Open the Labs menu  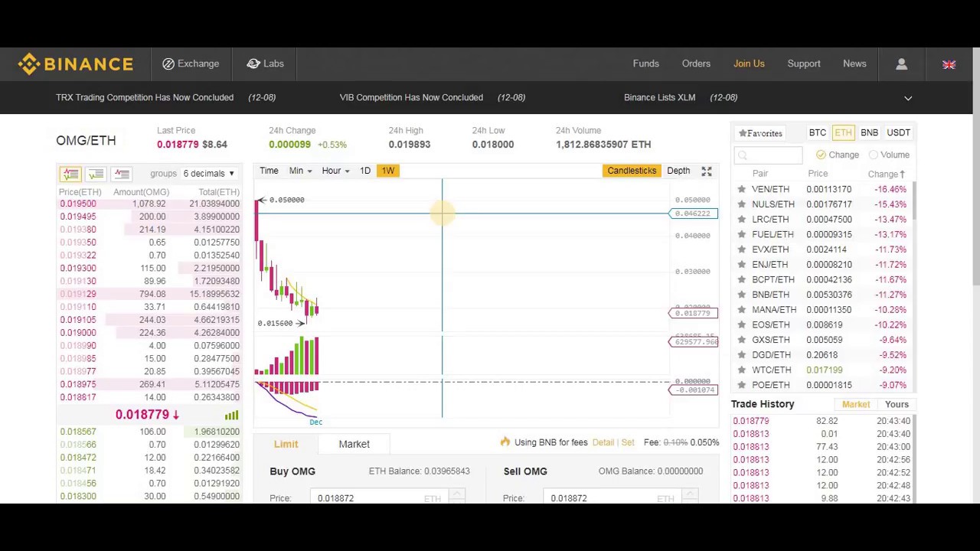coord(265,64)
